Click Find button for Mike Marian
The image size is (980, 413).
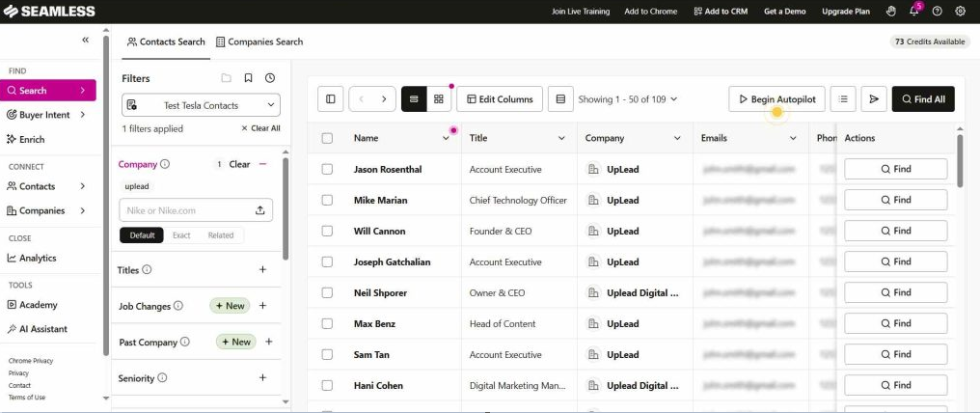point(896,200)
